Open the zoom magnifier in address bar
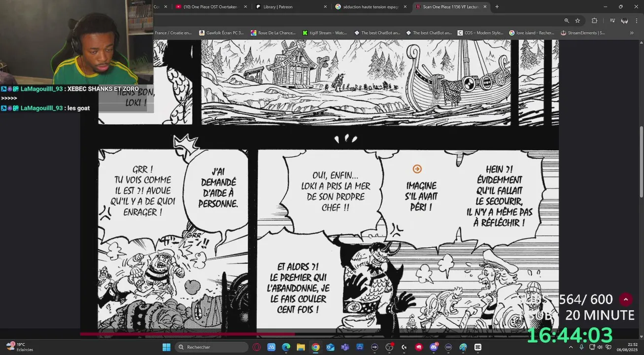This screenshot has height=355, width=644. coord(567,21)
